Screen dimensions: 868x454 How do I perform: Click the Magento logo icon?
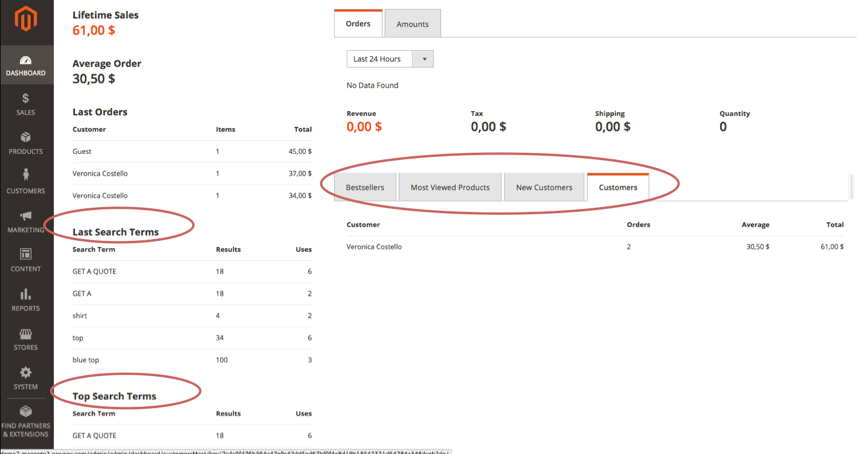(x=26, y=19)
